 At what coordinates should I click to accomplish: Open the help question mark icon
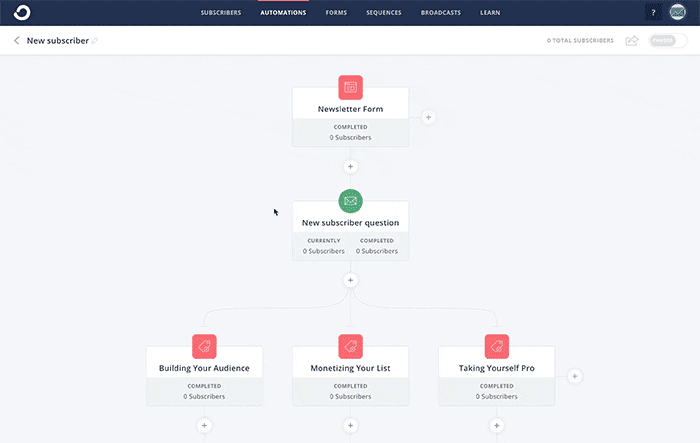653,13
